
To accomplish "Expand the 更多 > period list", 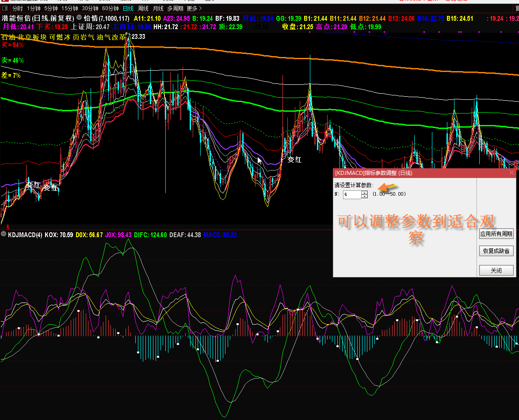I will coord(195,8).
